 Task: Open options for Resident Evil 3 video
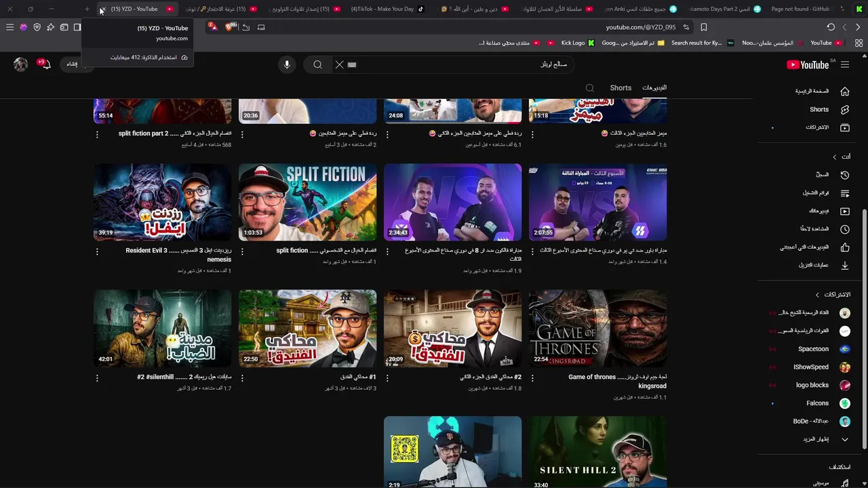(97, 251)
